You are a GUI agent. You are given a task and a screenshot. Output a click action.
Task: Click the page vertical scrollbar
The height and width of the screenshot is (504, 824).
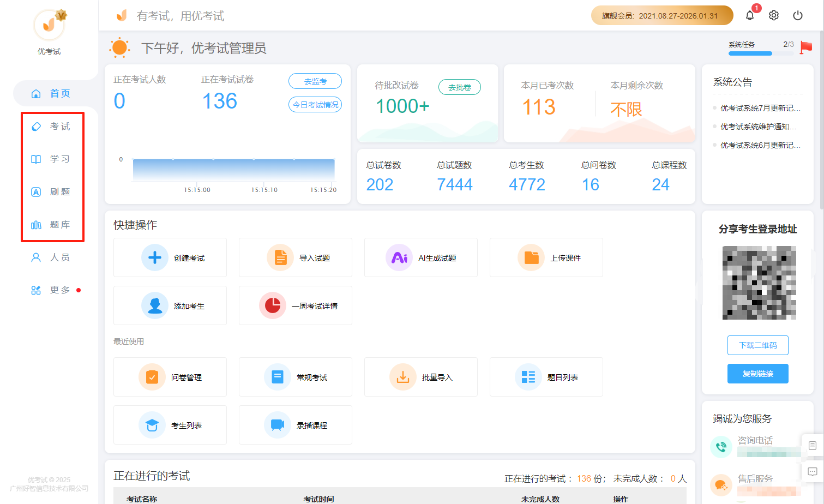tap(821, 120)
